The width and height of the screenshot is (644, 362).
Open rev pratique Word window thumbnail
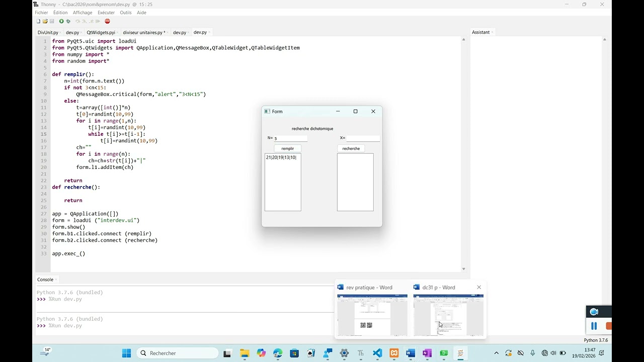[x=372, y=315]
